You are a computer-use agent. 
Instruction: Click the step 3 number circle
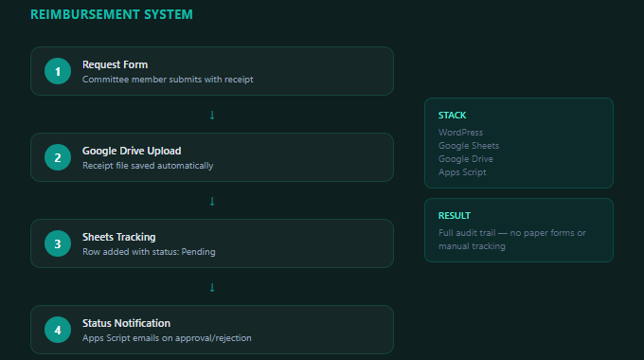tap(58, 243)
